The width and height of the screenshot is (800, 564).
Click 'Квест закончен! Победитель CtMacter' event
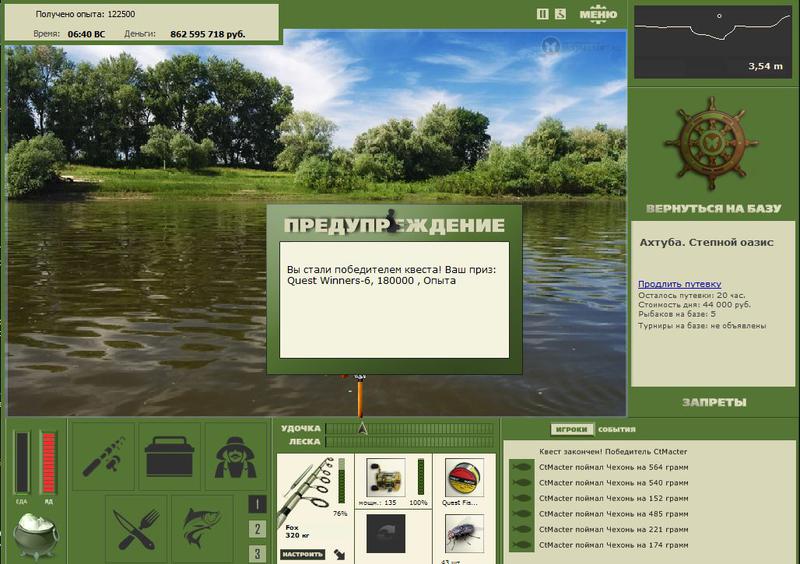(613, 452)
